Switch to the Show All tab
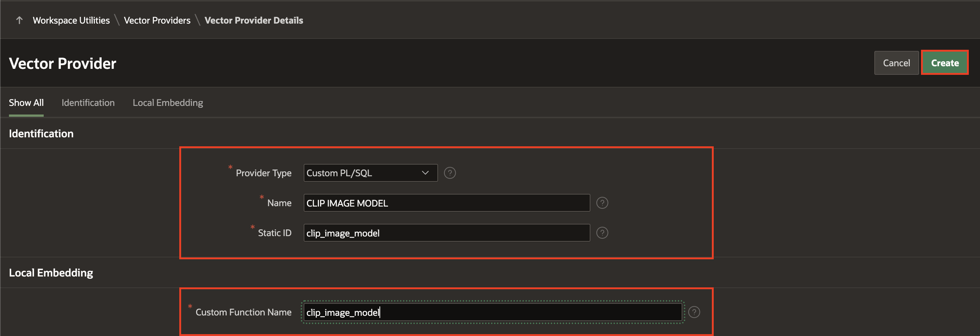 pos(26,103)
